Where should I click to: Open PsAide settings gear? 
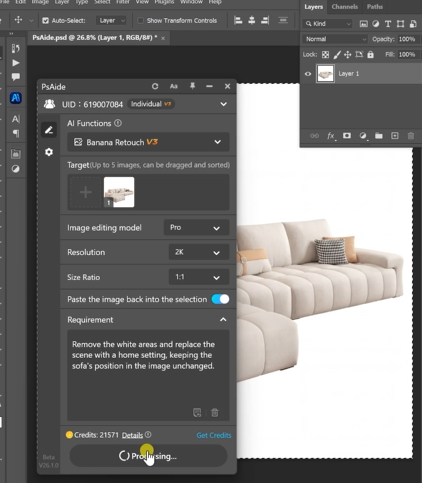pyautogui.click(x=49, y=152)
